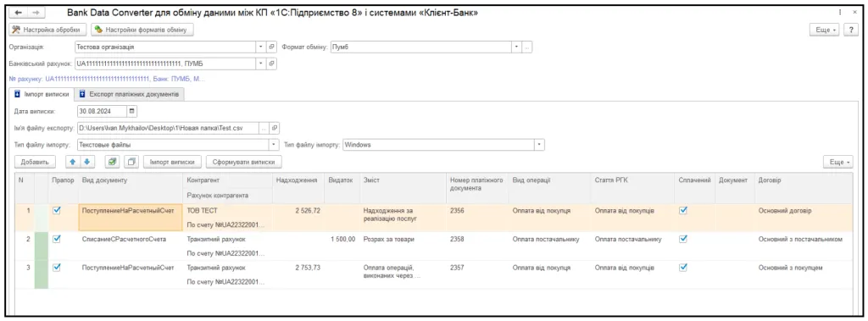Click the Дата виписки date field
This screenshot has width=868, height=321.
tap(103, 111)
